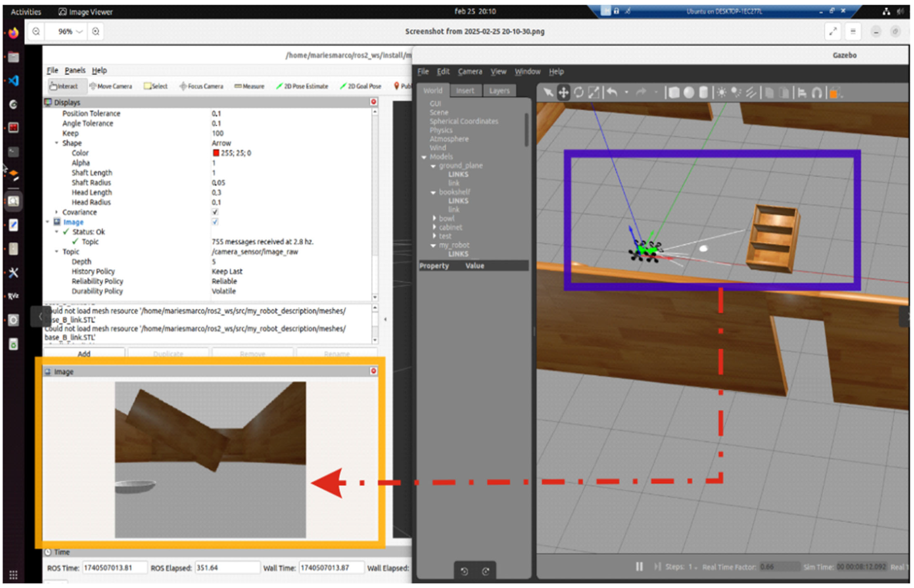The width and height of the screenshot is (914, 588).
Task: Collapse the bookshelf model node
Action: 433,192
